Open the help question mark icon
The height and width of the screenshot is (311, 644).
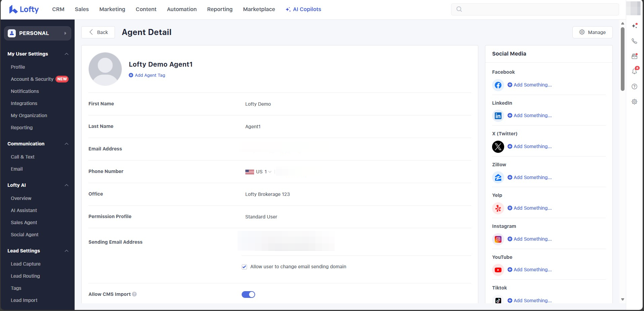point(634,87)
